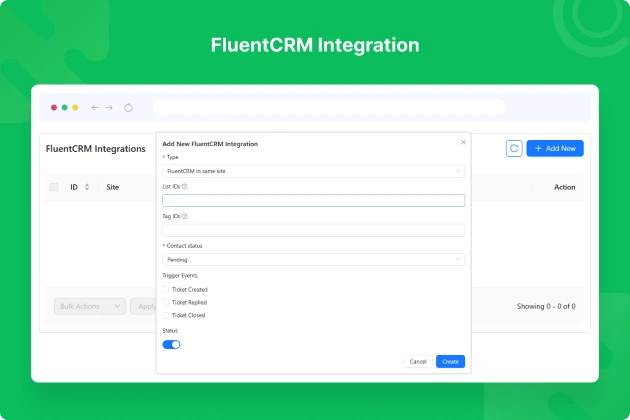The width and height of the screenshot is (630, 420).
Task: Open the Type dropdown
Action: [x=313, y=171]
